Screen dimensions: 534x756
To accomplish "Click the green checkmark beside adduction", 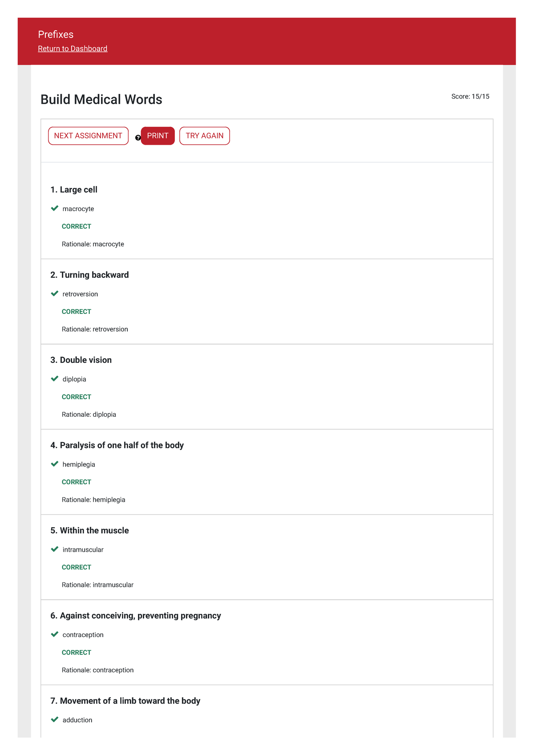I will (x=55, y=719).
